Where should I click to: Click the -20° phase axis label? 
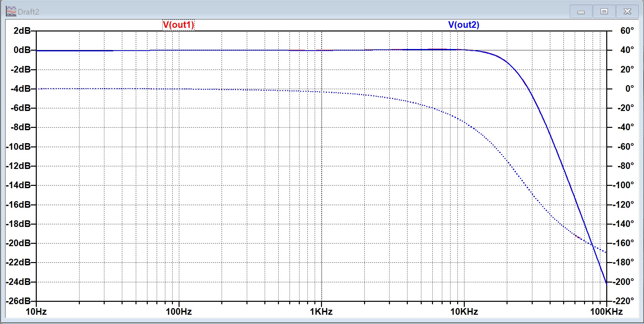(626, 108)
